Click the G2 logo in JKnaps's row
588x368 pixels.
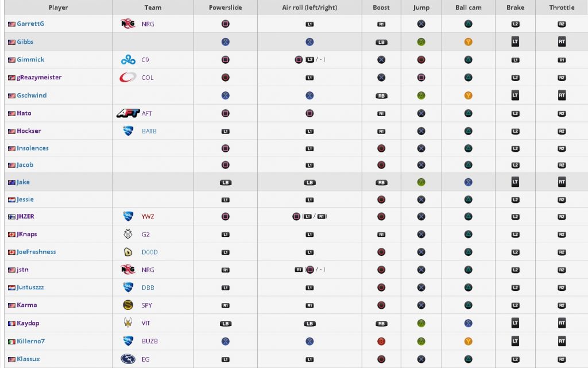point(128,234)
